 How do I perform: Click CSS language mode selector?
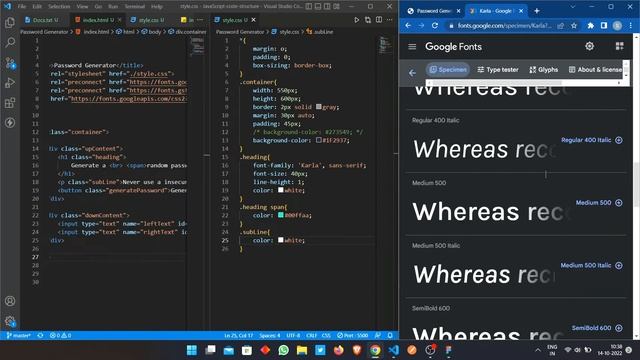pos(326,335)
